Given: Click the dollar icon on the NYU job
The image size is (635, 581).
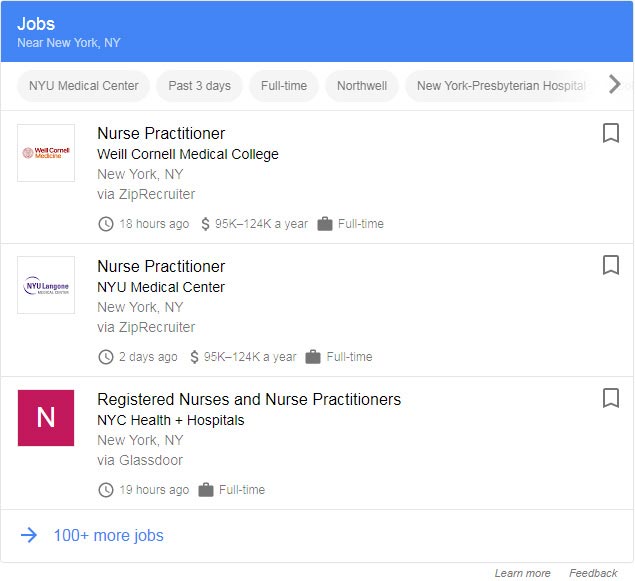Looking at the screenshot, I should click(194, 357).
